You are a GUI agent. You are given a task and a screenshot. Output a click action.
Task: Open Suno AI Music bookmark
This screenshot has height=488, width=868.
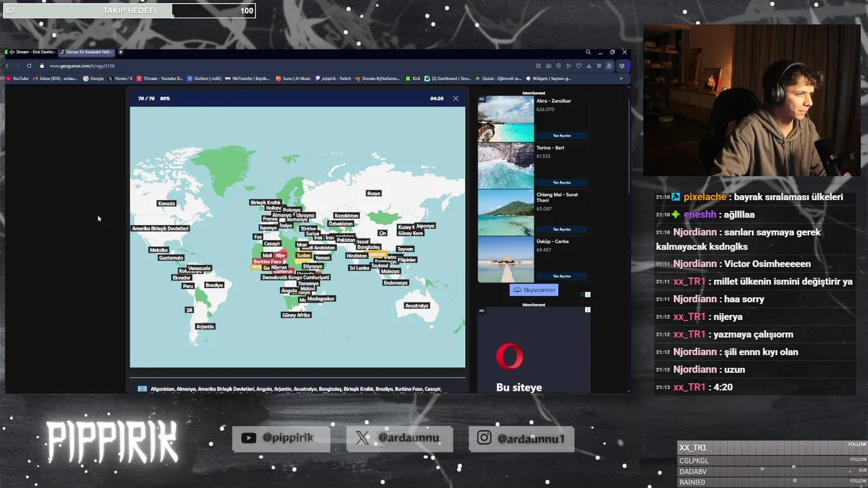click(x=293, y=79)
